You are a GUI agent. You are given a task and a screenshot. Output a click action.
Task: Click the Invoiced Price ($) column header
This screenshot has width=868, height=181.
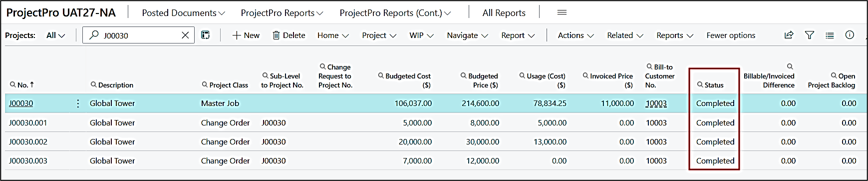[608, 80]
